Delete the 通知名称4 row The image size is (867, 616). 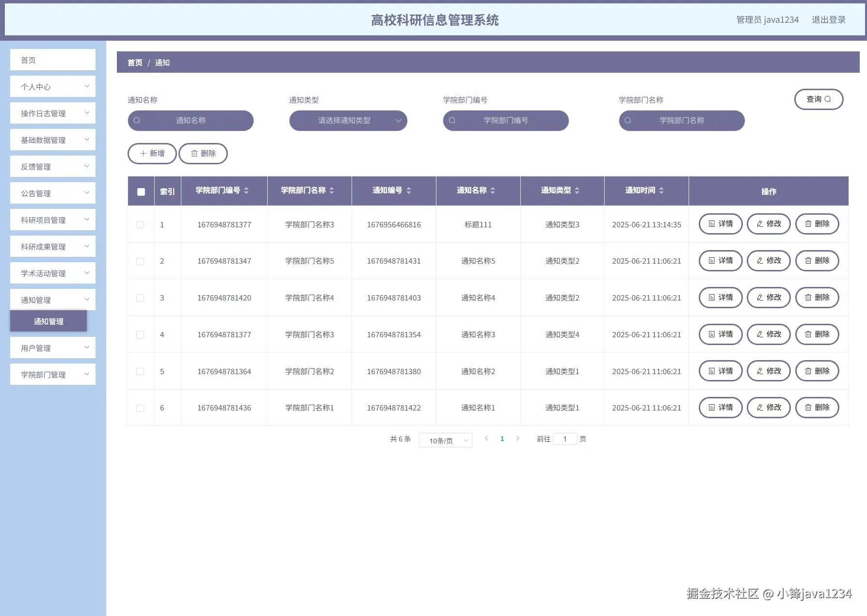tap(817, 298)
